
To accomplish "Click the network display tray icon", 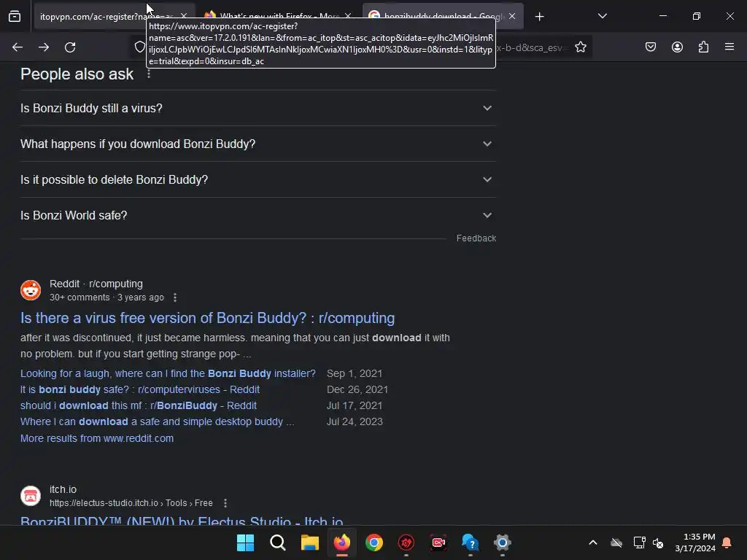I will pos(639,542).
